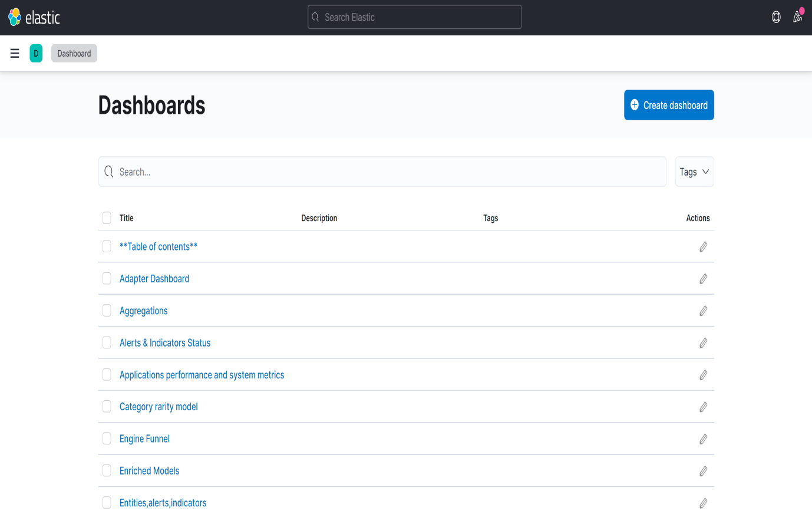Click inside the dashboards Search field

tap(382, 172)
